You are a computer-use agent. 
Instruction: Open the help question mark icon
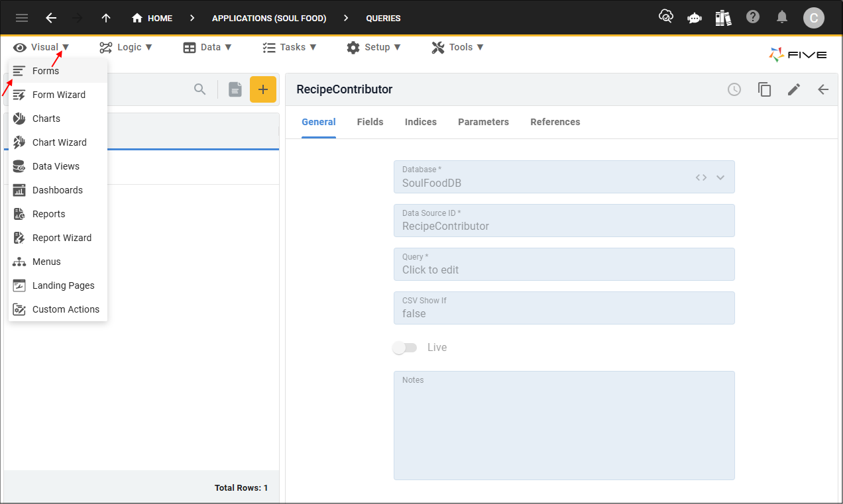pyautogui.click(x=753, y=17)
